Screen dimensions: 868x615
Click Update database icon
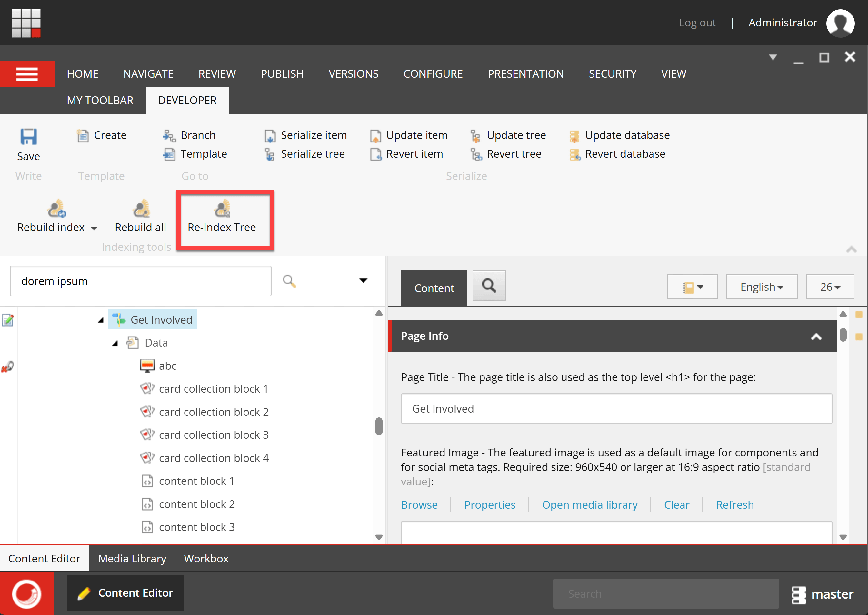tap(574, 136)
